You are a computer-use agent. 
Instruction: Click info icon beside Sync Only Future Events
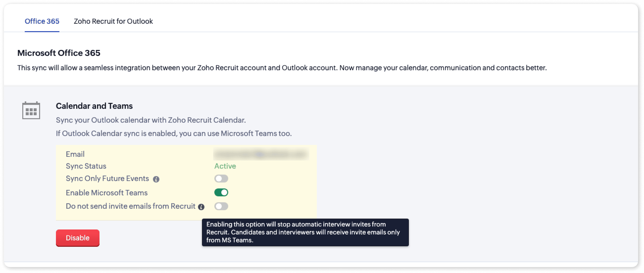(x=156, y=179)
